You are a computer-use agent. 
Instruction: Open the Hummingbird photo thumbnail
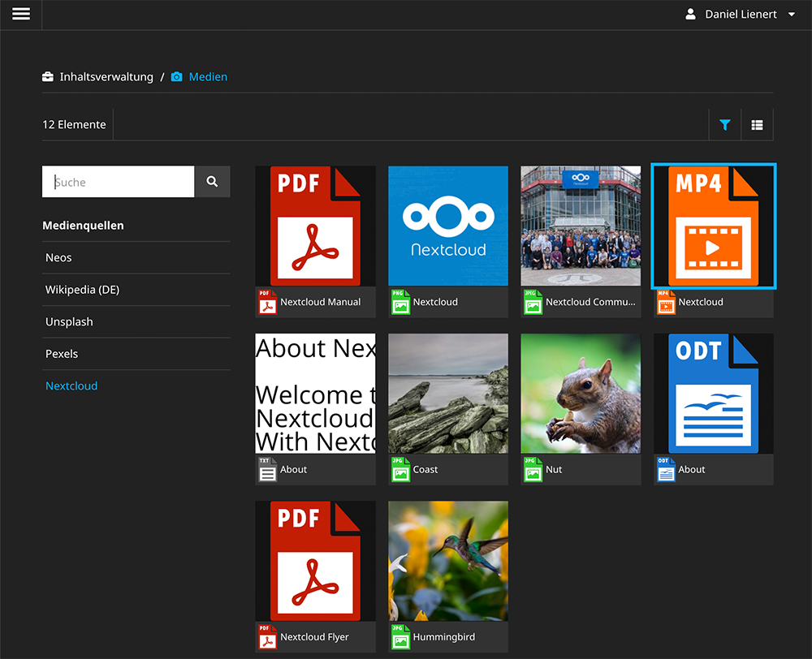pos(448,561)
